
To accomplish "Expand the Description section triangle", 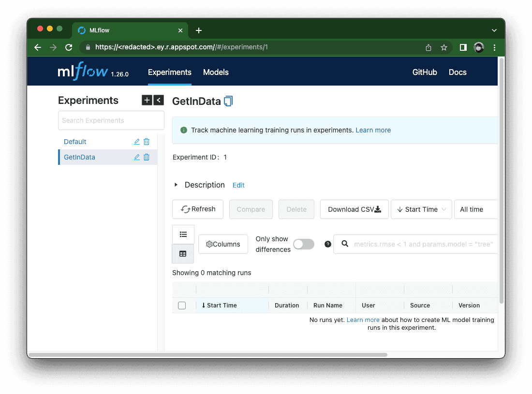I will pos(176,185).
